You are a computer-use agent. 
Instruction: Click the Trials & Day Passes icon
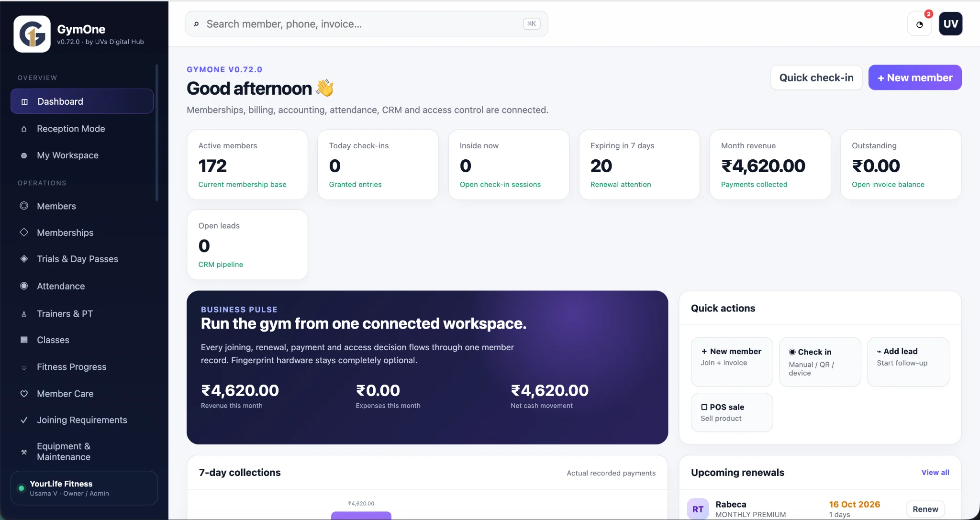click(x=24, y=259)
